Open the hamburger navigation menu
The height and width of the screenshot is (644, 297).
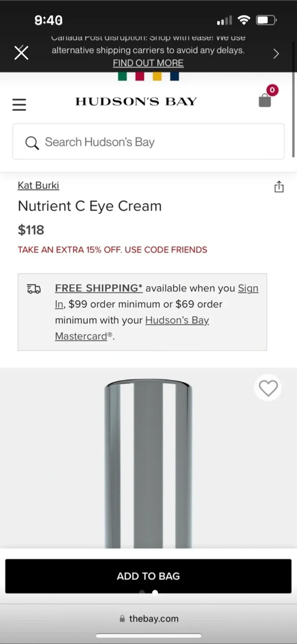click(19, 104)
